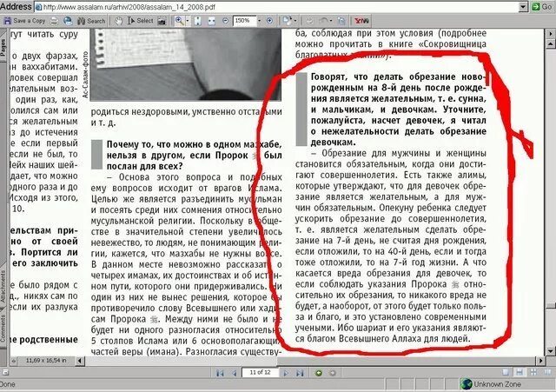
Task: Click the red Yahoo toolbar icon
Action: (361, 21)
